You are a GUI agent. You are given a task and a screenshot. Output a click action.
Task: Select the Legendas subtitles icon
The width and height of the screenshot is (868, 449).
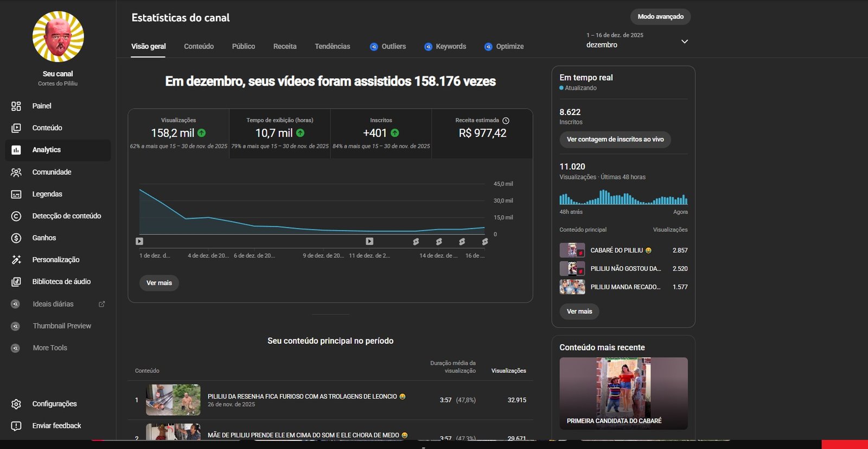tap(16, 194)
